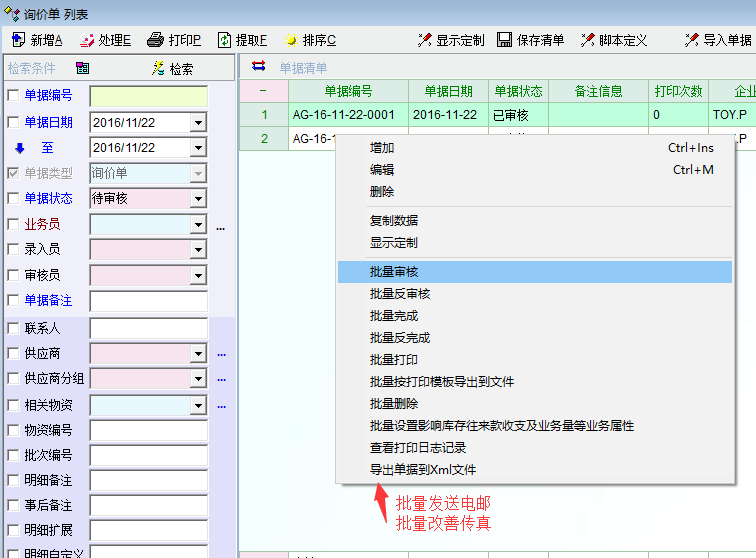Select 批量审核 from context menu
The width and height of the screenshot is (756, 558).
pyautogui.click(x=394, y=272)
